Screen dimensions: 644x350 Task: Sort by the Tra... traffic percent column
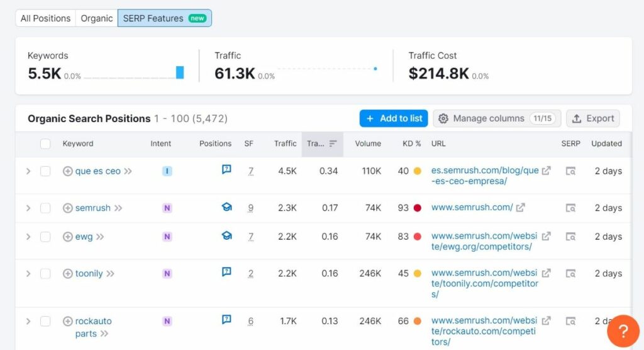coord(322,144)
